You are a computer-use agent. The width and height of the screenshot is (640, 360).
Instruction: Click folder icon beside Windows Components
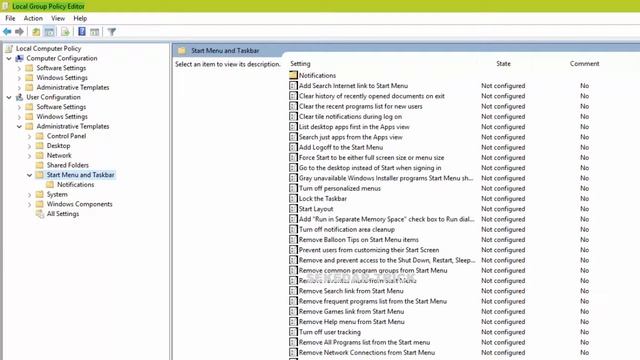(40, 204)
